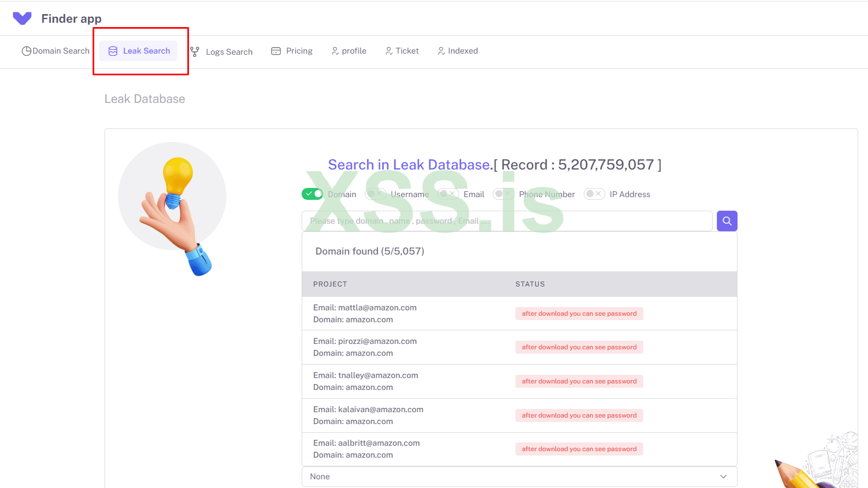Click the Domain line under mattla@amazon.com

tap(353, 320)
